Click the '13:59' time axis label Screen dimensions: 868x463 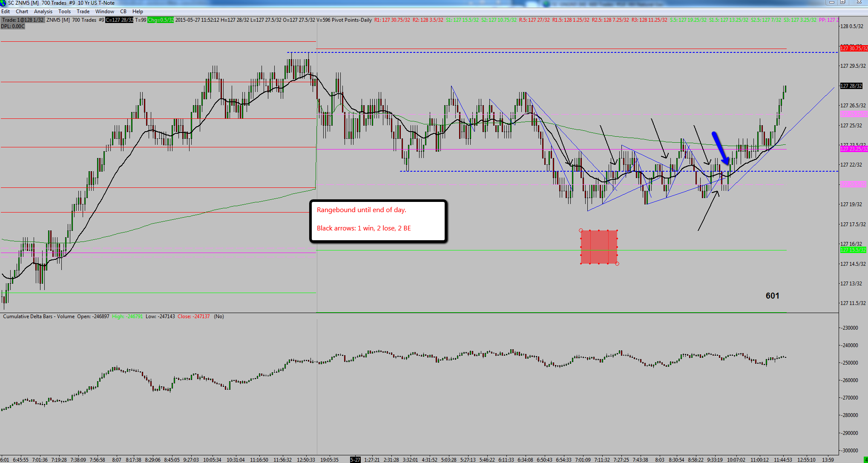click(x=828, y=460)
